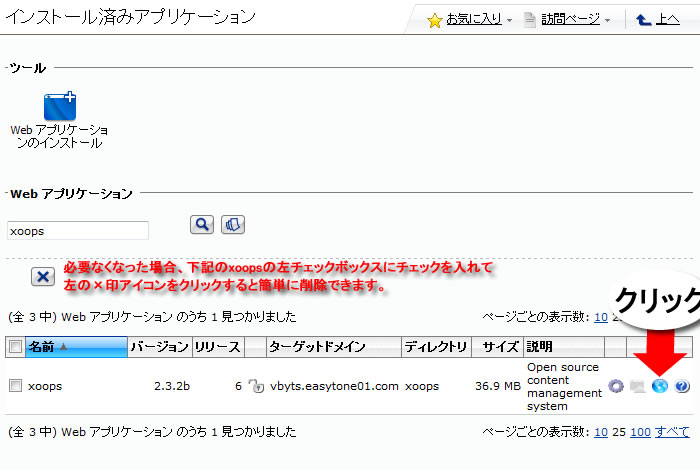Click the show-all icon beside search
The image size is (700, 470).
(x=233, y=224)
